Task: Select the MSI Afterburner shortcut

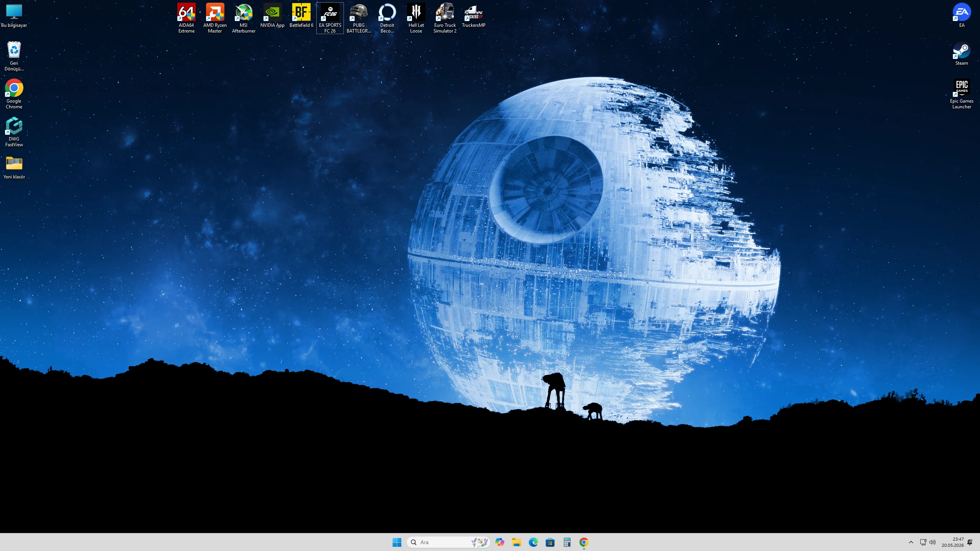Action: 244,18
